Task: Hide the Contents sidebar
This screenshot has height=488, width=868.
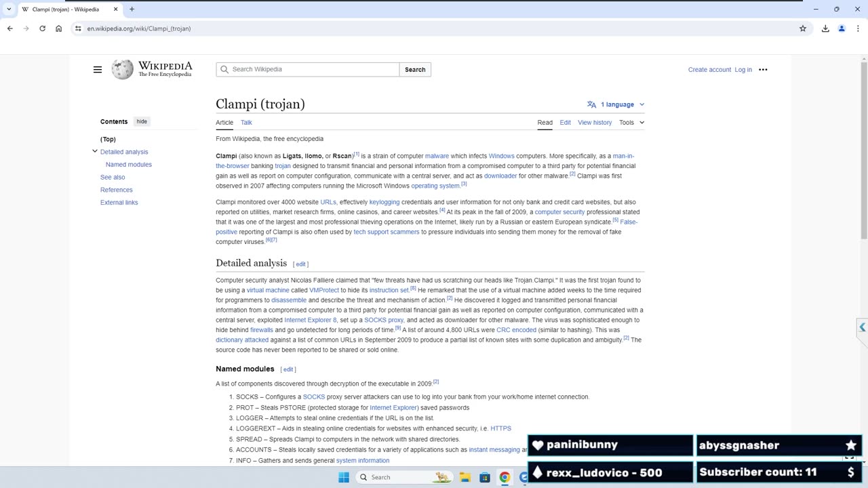Action: click(142, 121)
